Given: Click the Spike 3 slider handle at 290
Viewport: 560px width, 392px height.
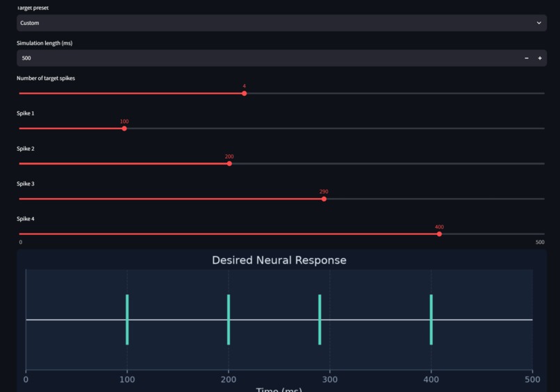Looking at the screenshot, I should pyautogui.click(x=324, y=199).
